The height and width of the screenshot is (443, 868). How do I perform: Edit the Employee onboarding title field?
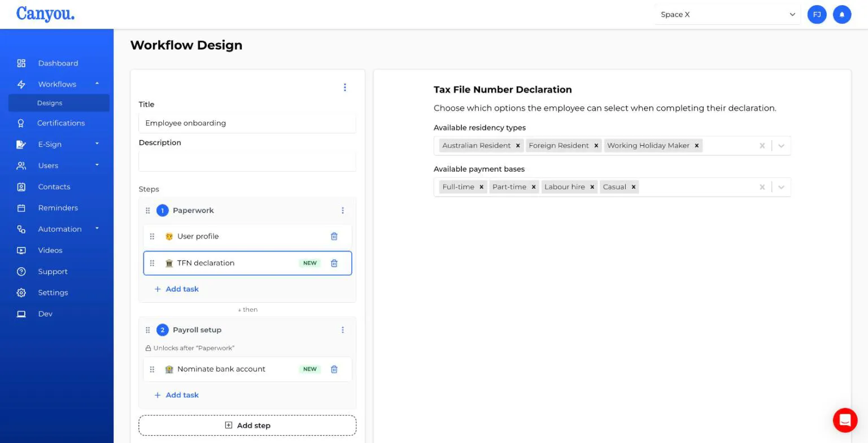(247, 123)
